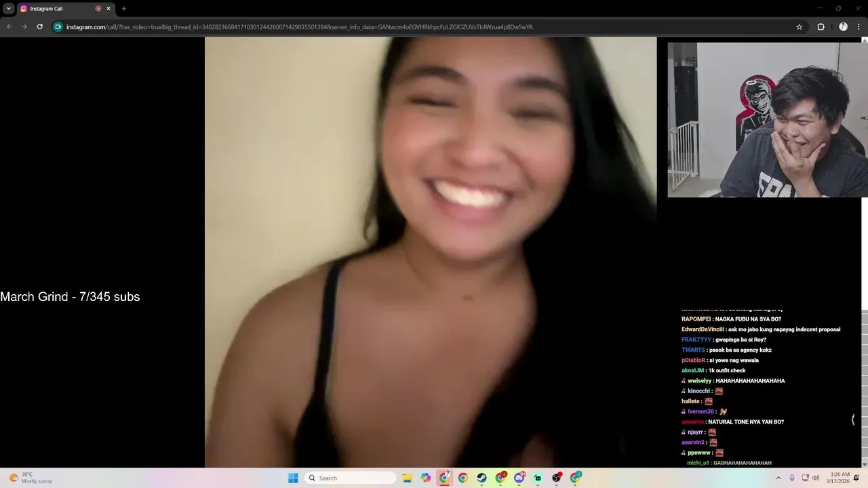
Task: Click the March Grind subs counter text
Action: pos(70,296)
